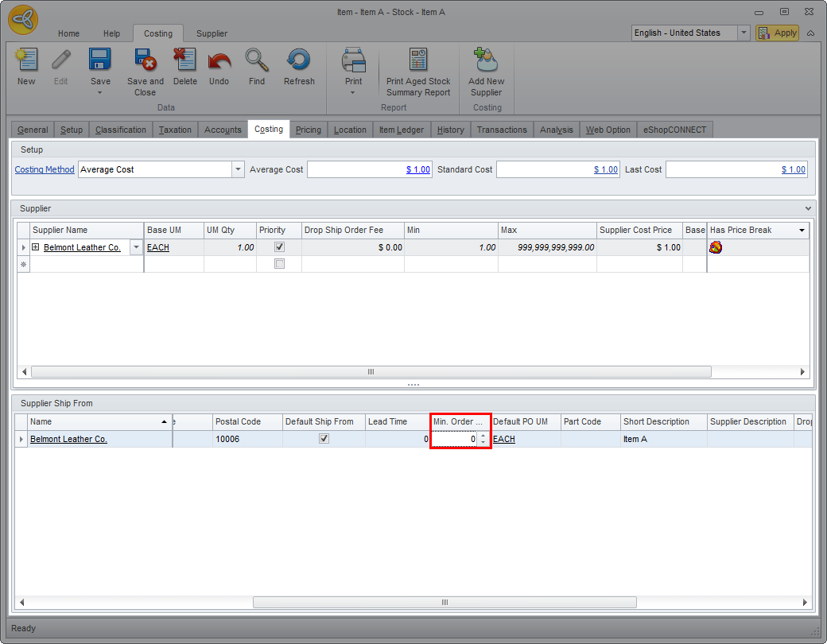Open the Belmont Leather Co. ship-from link

tap(68, 439)
